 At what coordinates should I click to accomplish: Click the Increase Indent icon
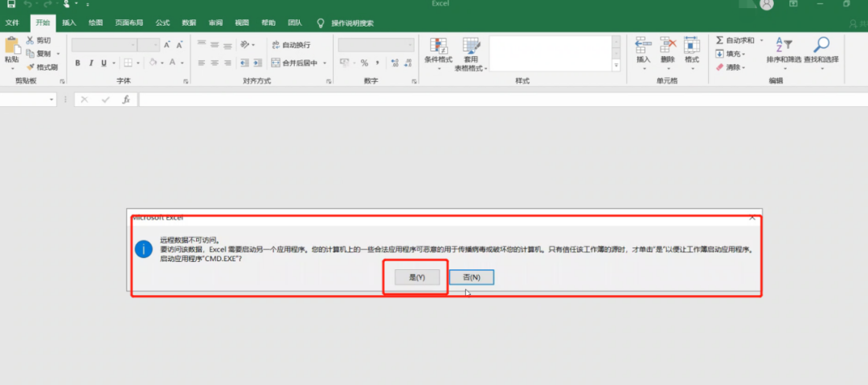259,63
